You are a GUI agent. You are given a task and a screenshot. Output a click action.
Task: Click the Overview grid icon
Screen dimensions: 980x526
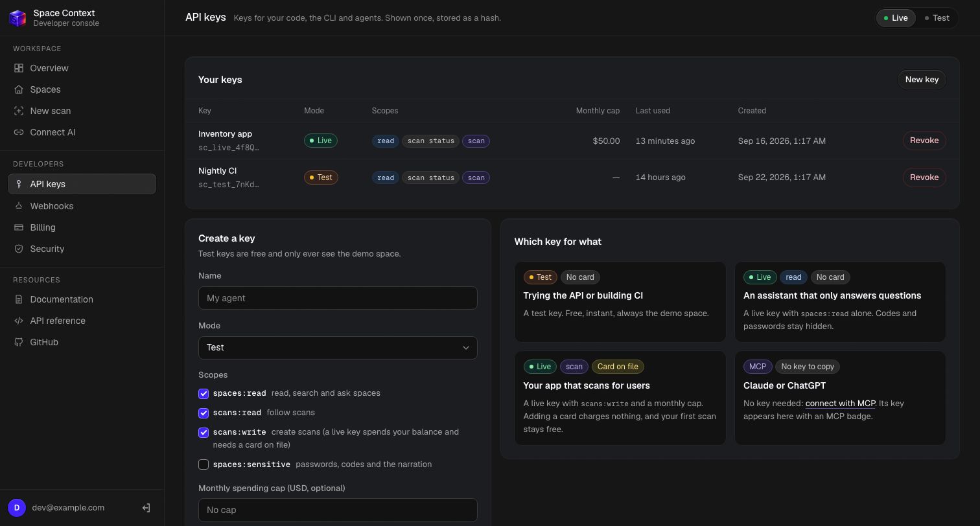[19, 68]
